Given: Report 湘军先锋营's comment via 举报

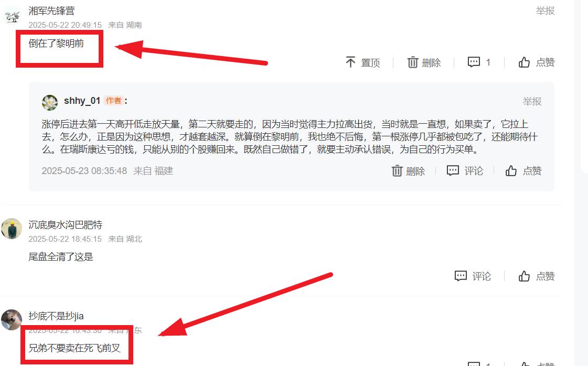Looking at the screenshot, I should pyautogui.click(x=545, y=11).
